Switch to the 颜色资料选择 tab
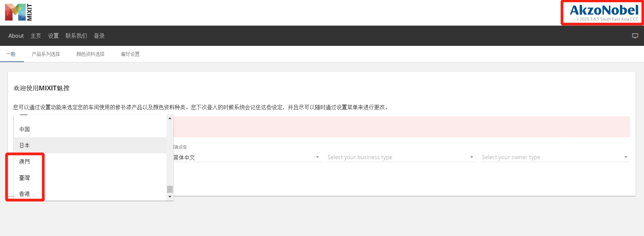Viewport: 644px width, 236px height. pos(90,54)
